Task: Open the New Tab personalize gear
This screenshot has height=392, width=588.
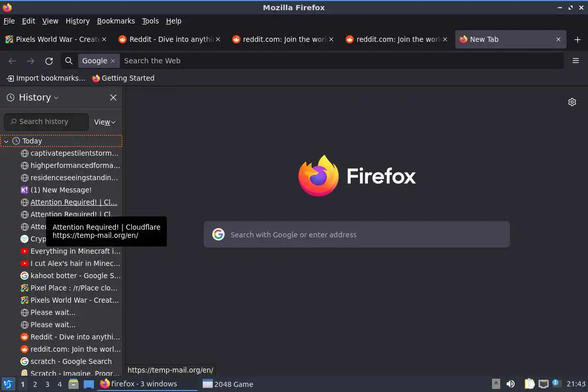Action: click(572, 102)
